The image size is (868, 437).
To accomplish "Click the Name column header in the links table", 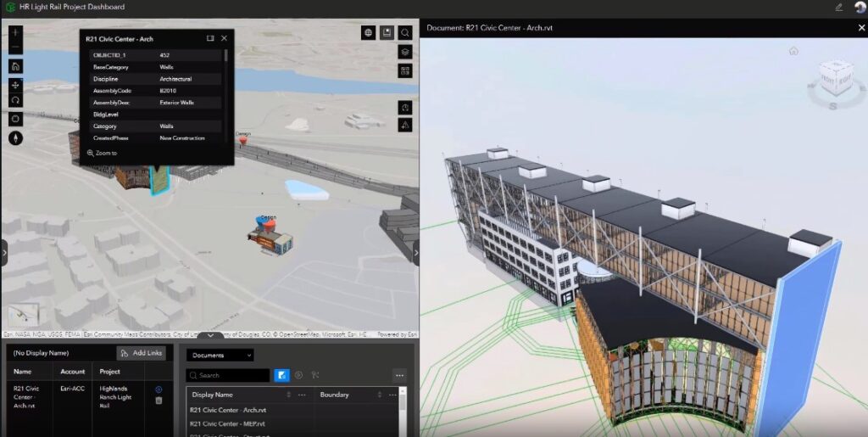I will (x=23, y=372).
